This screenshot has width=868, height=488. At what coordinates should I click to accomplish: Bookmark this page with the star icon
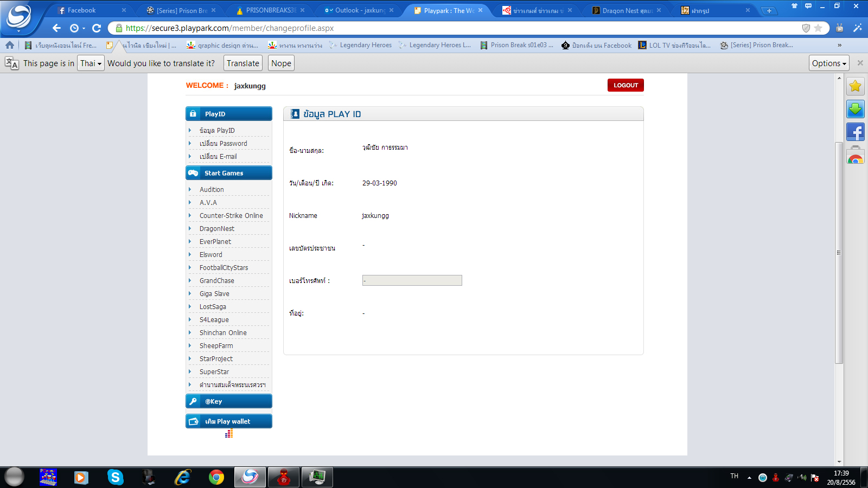click(818, 28)
